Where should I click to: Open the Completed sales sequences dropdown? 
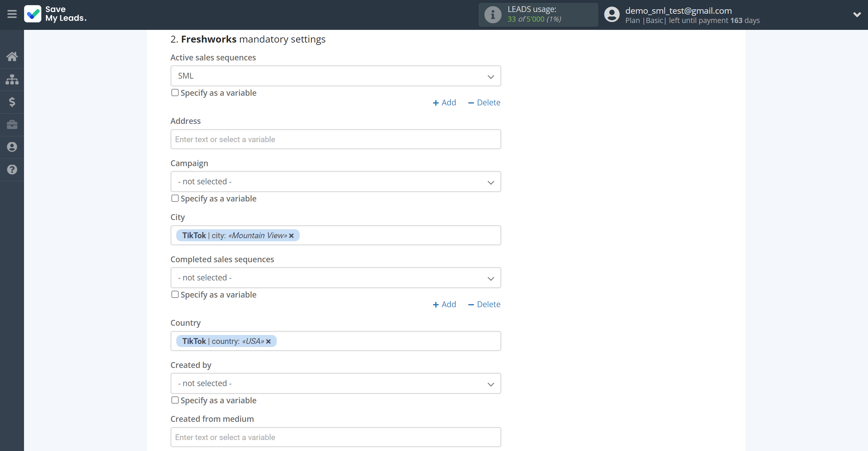click(336, 278)
